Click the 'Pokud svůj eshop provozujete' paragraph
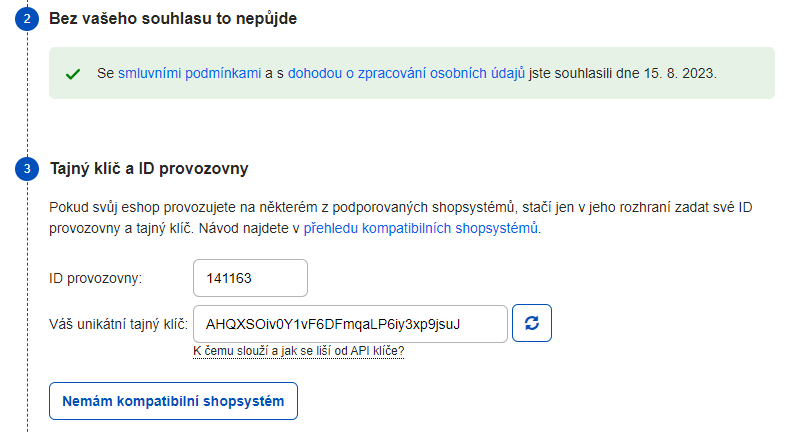Viewport: 797px width, 433px height. coord(401,218)
